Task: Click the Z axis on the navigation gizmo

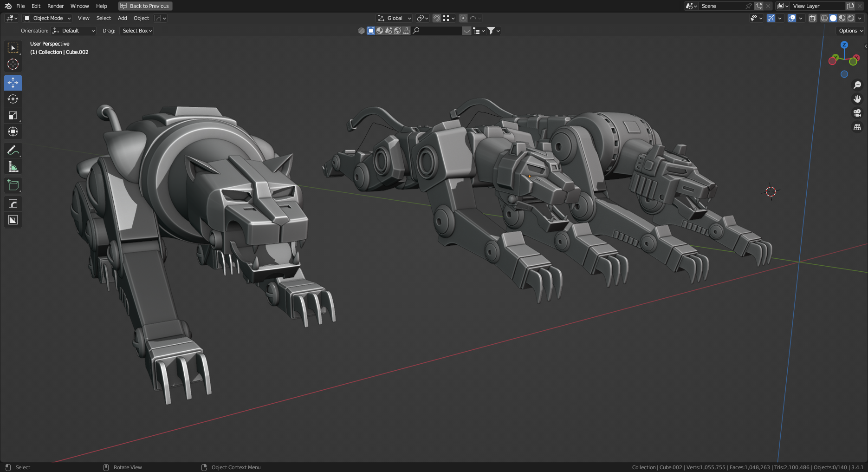Action: click(x=844, y=45)
